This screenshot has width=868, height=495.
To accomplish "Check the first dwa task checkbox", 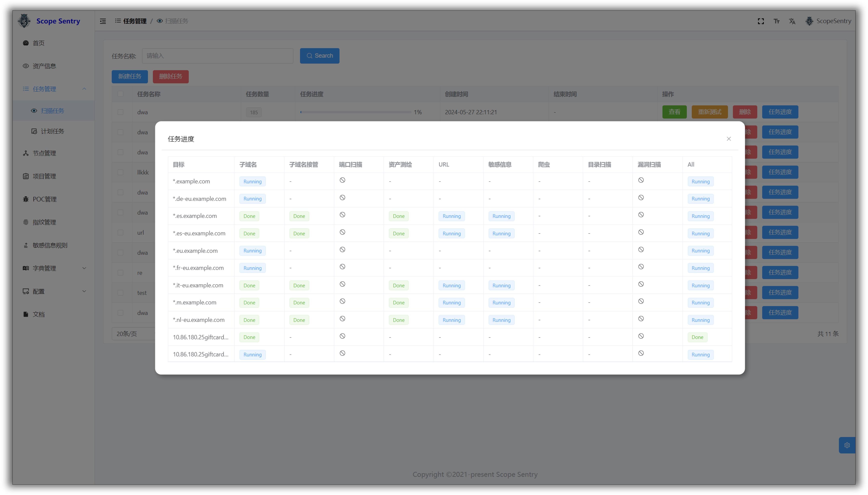I will click(x=120, y=112).
